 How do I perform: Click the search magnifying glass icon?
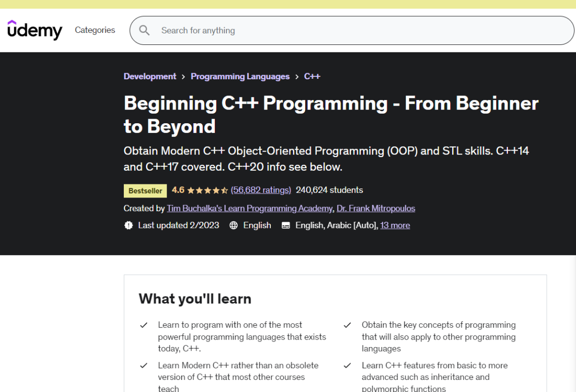click(144, 30)
